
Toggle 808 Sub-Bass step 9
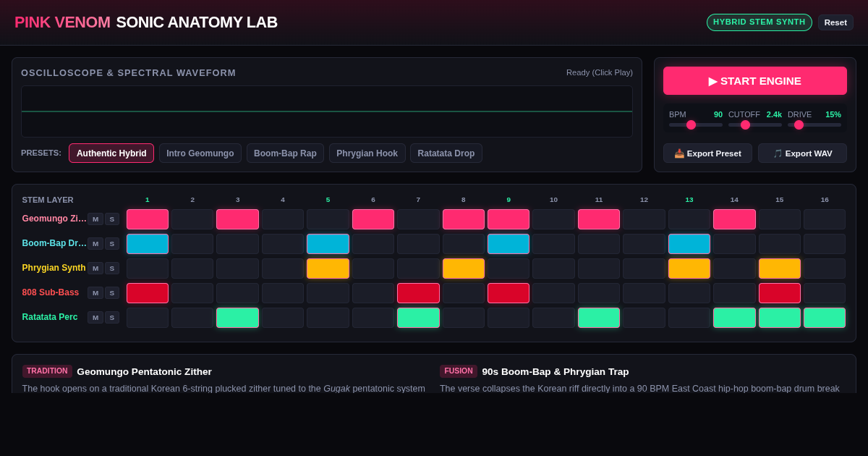coord(509,293)
